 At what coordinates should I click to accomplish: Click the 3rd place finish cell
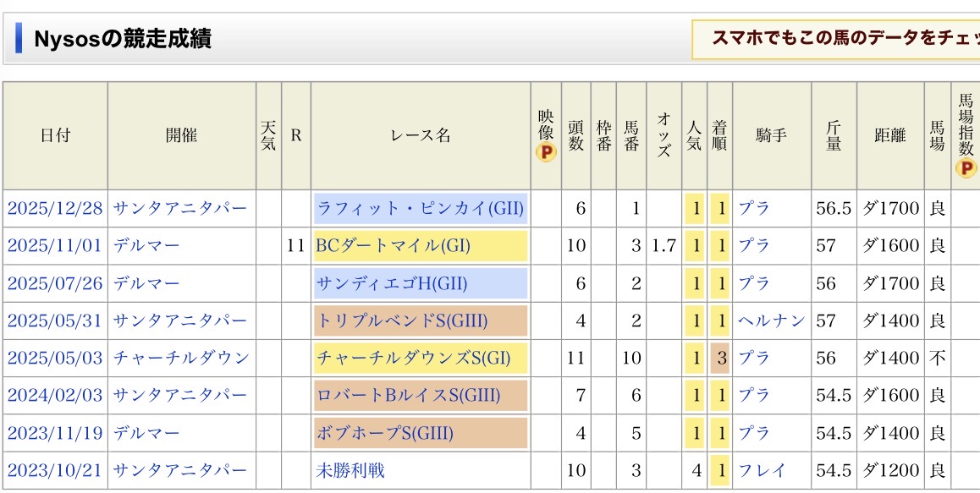pyautogui.click(x=721, y=358)
